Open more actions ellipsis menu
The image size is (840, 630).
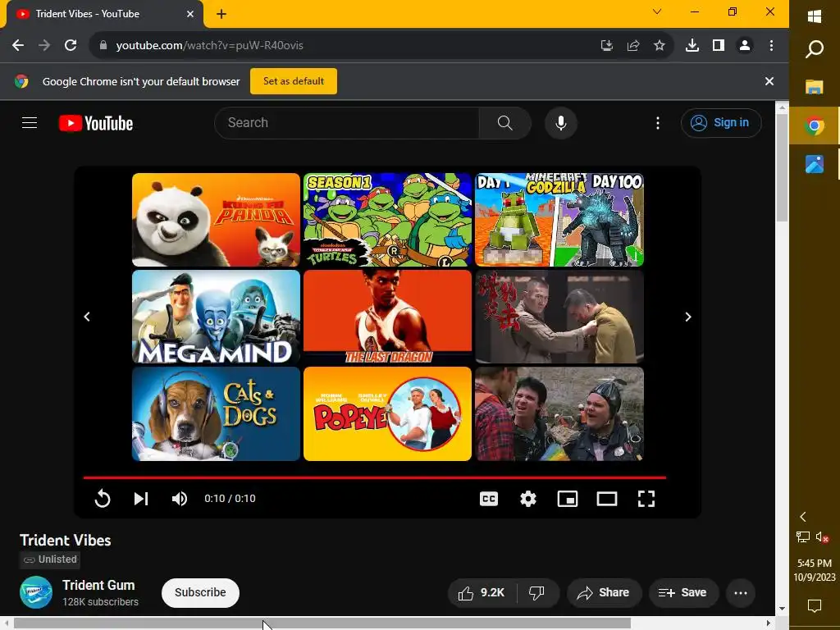741,592
